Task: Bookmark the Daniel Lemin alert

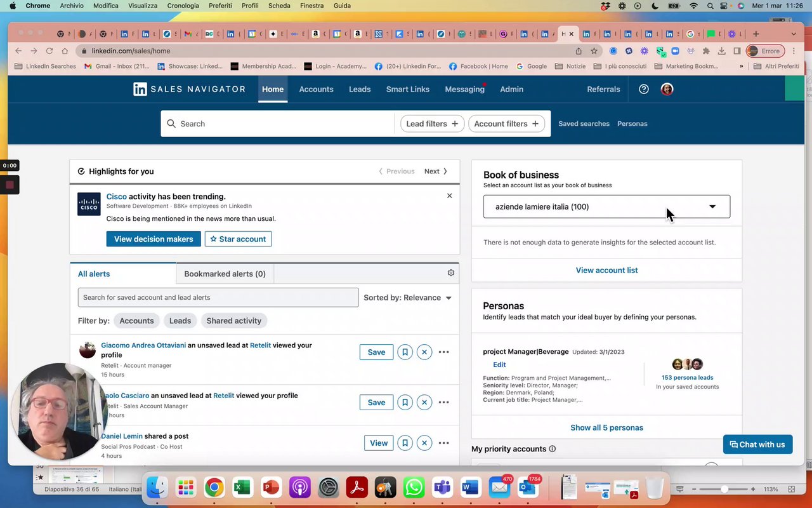Action: click(x=405, y=443)
